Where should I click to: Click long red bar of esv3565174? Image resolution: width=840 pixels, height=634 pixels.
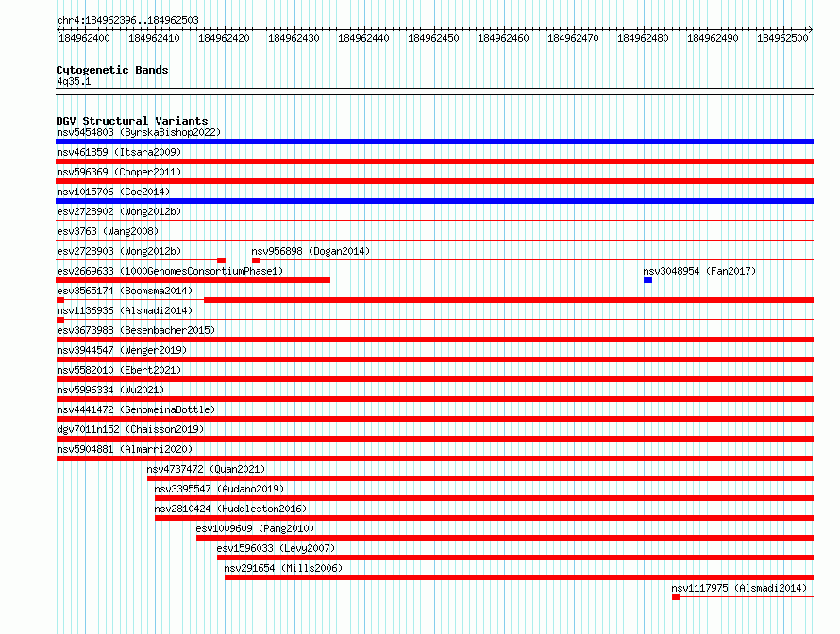click(x=509, y=300)
